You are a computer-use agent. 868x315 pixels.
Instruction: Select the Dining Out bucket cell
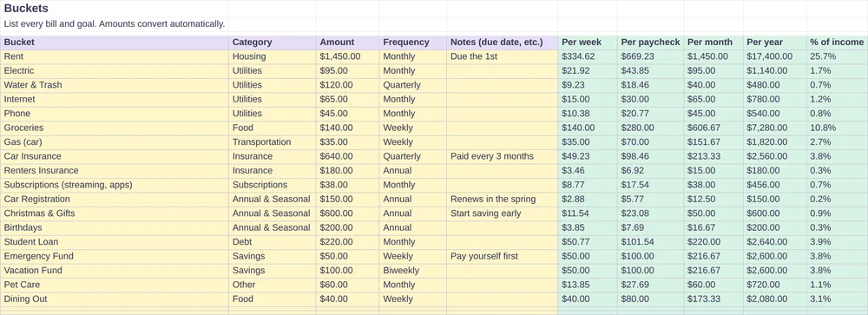point(114,299)
